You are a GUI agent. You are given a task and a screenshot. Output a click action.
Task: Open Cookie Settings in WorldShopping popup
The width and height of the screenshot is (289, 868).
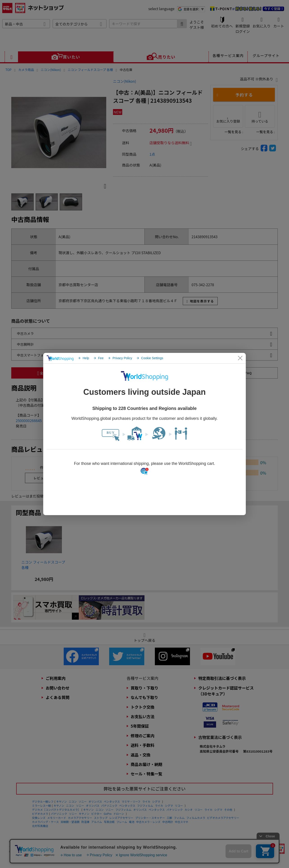pyautogui.click(x=150, y=358)
